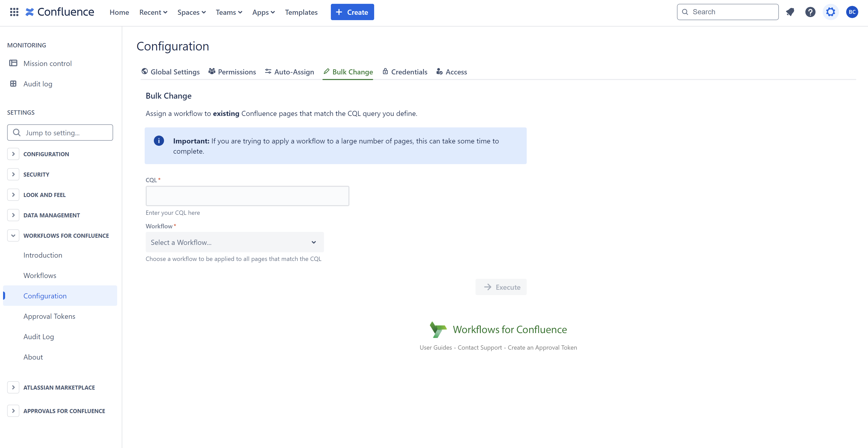Open the notifications bell icon
The image size is (868, 448).
790,12
